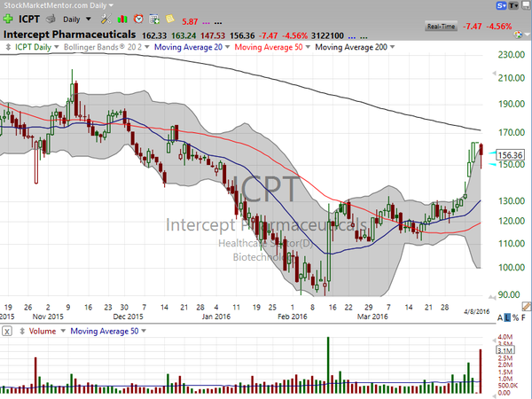Click the green plus add-symbol icon
This screenshot has width=532, height=399.
pyautogui.click(x=8, y=19)
